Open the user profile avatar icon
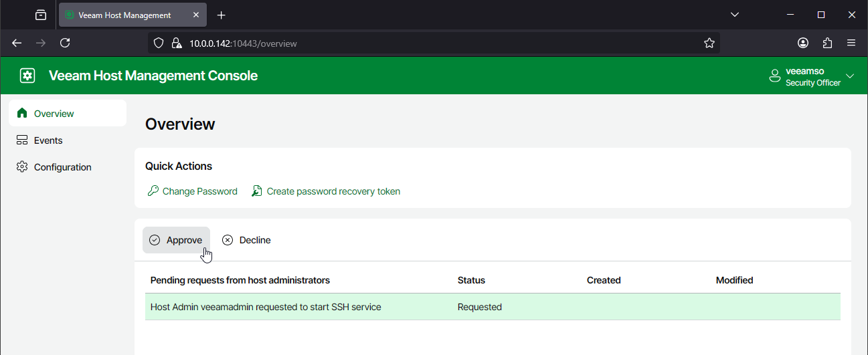868x355 pixels. (775, 76)
